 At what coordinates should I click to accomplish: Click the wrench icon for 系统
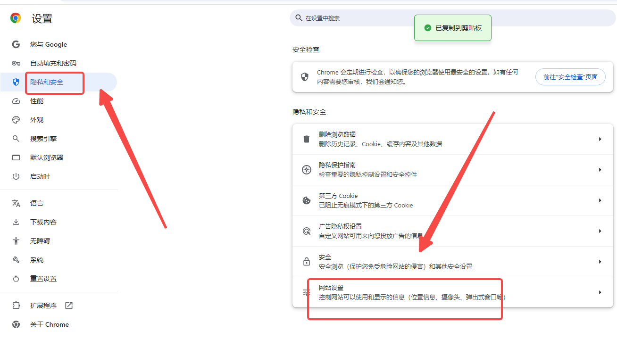pyautogui.click(x=16, y=260)
